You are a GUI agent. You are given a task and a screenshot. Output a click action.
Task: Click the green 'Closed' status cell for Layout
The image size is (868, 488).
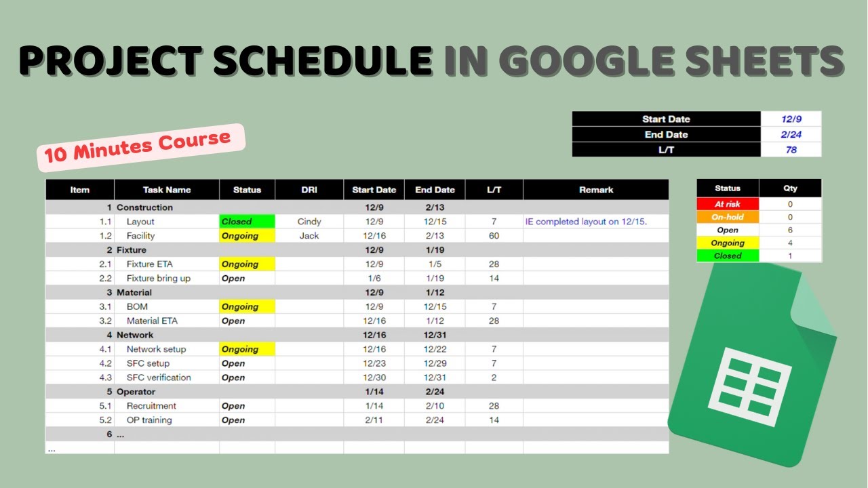(x=248, y=222)
